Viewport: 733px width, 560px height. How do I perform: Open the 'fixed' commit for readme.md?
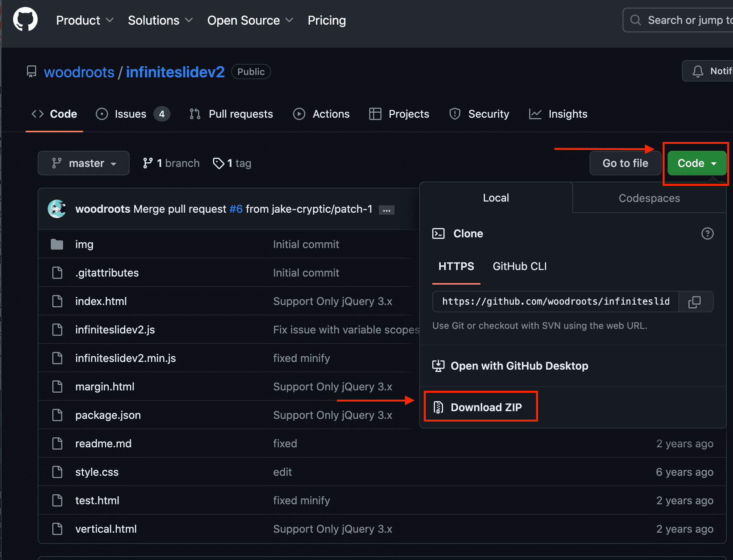(x=285, y=443)
